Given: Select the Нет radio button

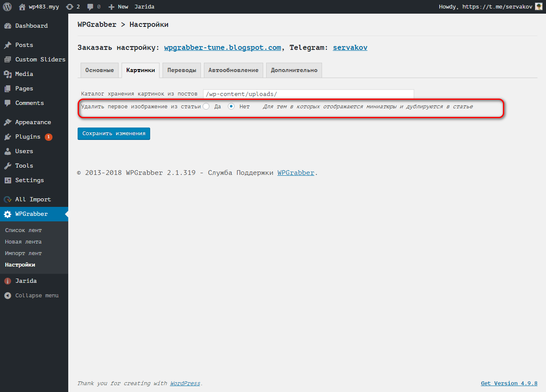Looking at the screenshot, I should 231,106.
